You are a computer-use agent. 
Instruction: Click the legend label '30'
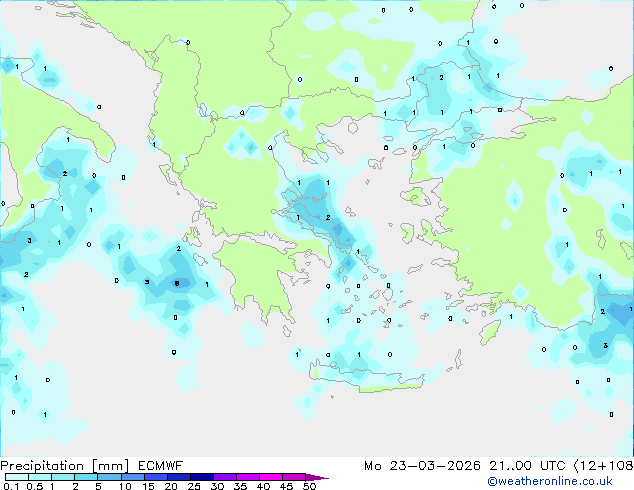[217, 486]
